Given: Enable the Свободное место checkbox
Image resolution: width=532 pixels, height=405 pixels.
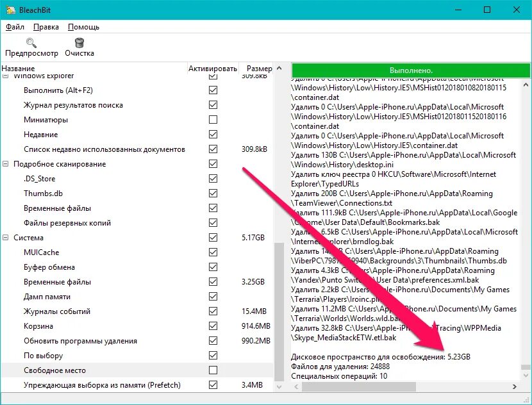Looking at the screenshot, I should coord(213,370).
